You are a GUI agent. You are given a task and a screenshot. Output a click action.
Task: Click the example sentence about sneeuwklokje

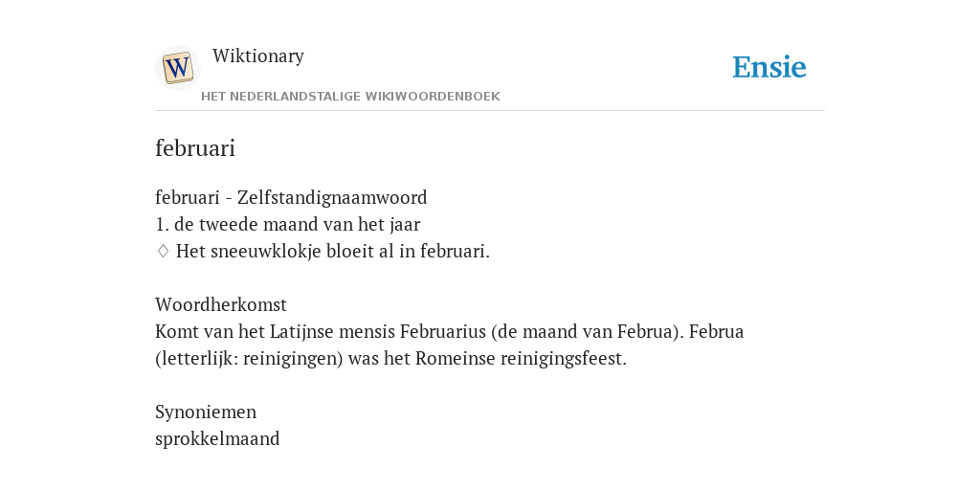point(332,252)
